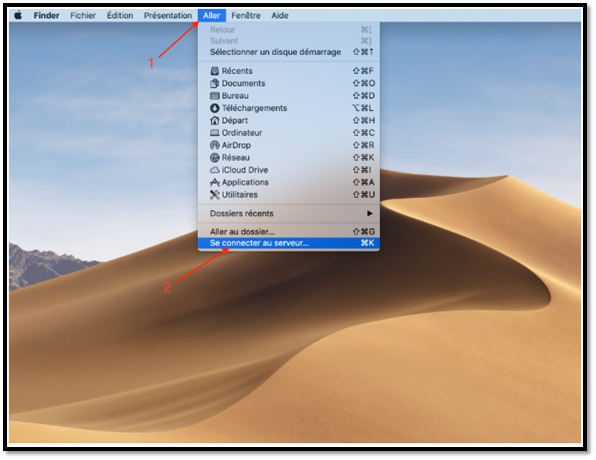
Task: Expand the Dossiers récents submenu arrow
Action: click(369, 213)
